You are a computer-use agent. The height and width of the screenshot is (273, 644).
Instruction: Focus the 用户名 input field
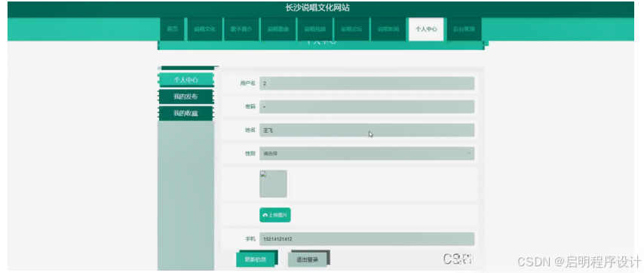point(366,84)
